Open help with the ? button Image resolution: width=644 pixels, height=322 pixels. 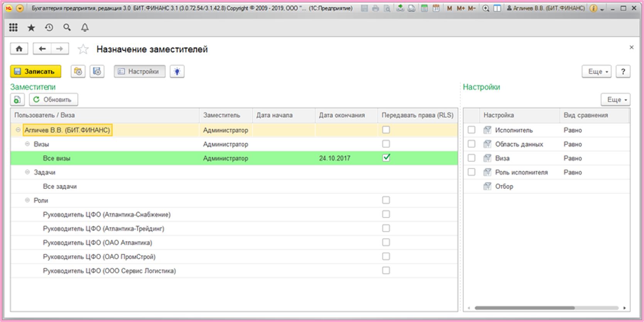(623, 71)
